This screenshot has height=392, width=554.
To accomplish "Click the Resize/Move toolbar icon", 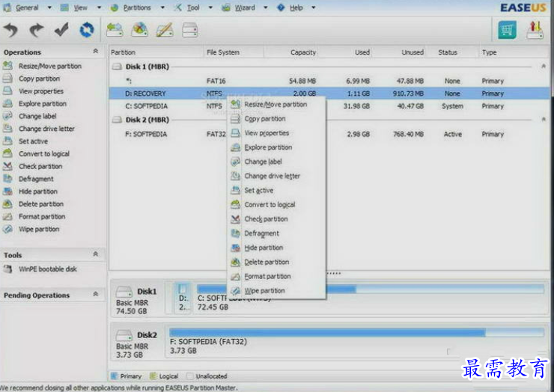I will pos(115,30).
